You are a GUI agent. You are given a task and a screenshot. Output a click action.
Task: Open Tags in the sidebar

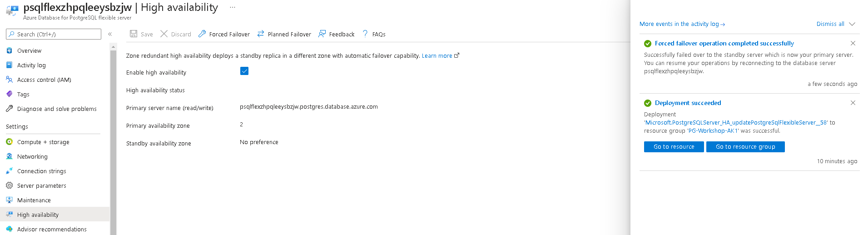[23, 94]
